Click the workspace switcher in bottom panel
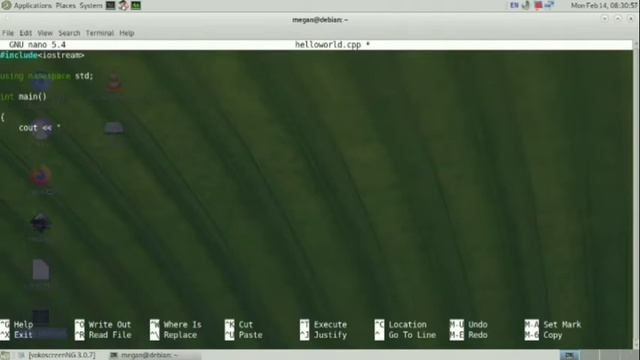The height and width of the screenshot is (360, 640). pos(599,355)
